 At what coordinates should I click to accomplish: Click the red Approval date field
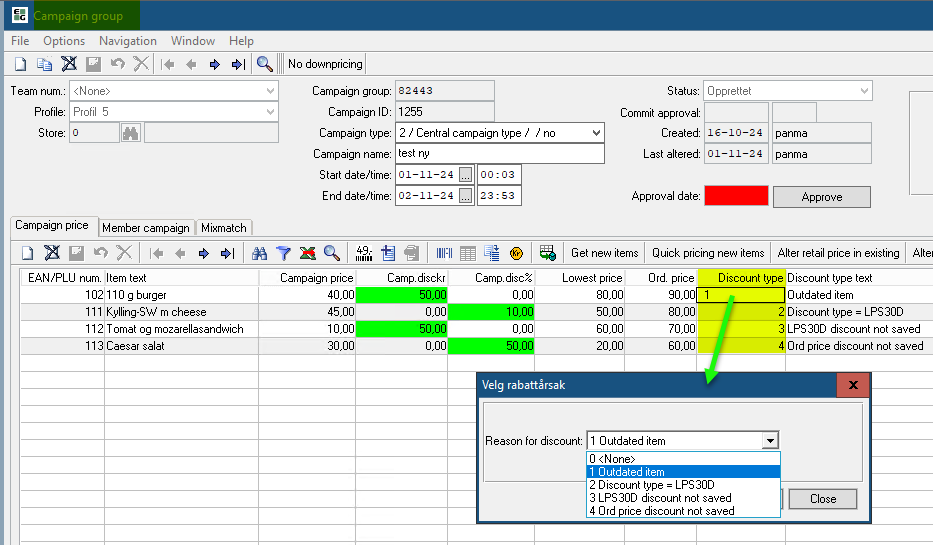click(736, 197)
